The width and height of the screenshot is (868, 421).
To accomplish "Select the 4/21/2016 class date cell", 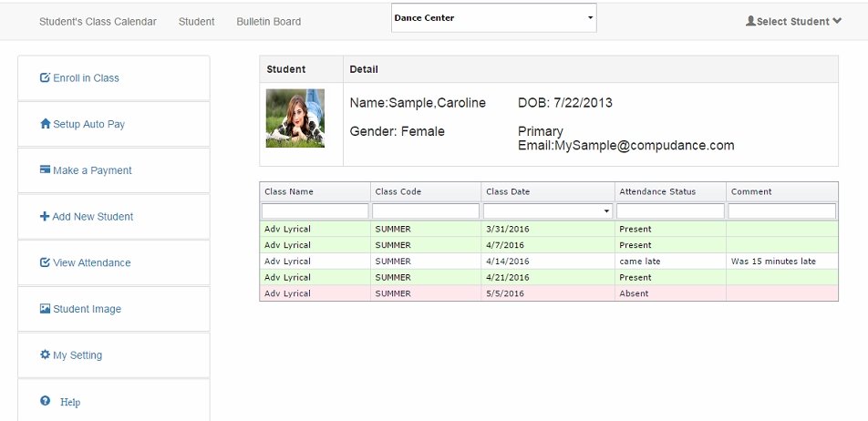I will coord(548,277).
